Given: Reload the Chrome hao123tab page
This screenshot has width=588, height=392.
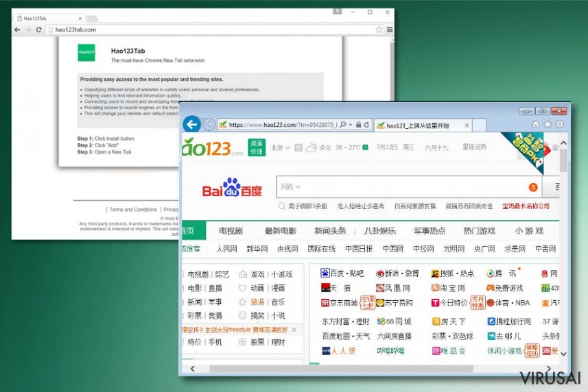Looking at the screenshot, I should (38, 29).
